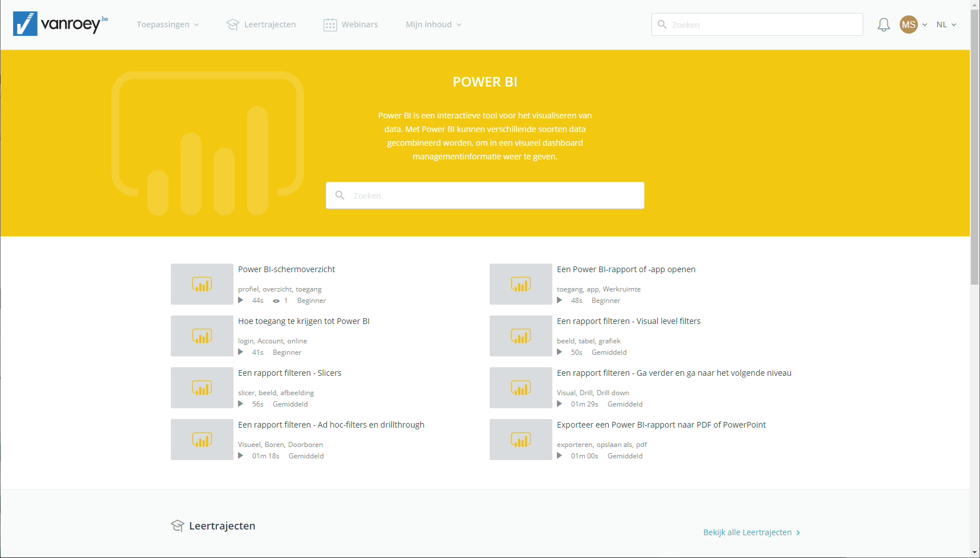Open thumbnail for Exporteer een Power BI-rapport
Image resolution: width=980 pixels, height=558 pixels.
coord(521,440)
